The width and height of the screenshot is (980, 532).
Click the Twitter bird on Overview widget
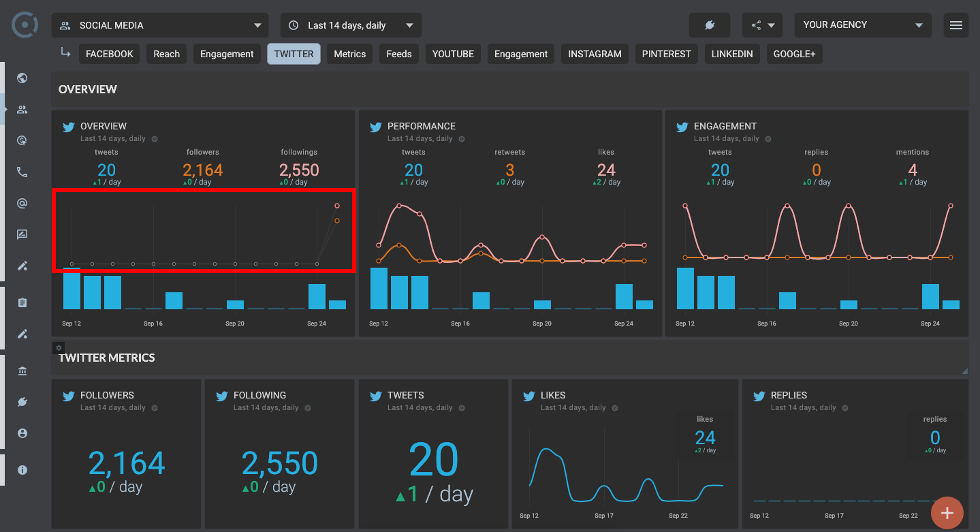tap(68, 127)
